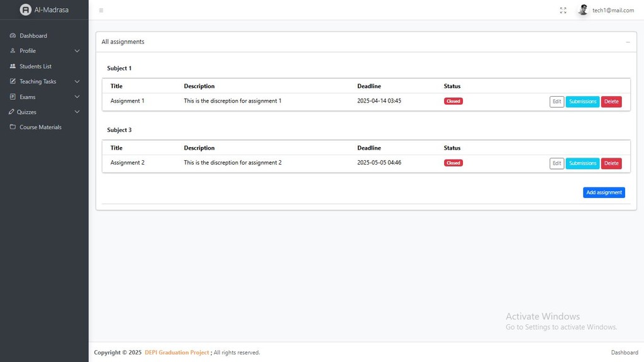View Submissions for Assignment 2
The image size is (644, 362).
click(582, 163)
